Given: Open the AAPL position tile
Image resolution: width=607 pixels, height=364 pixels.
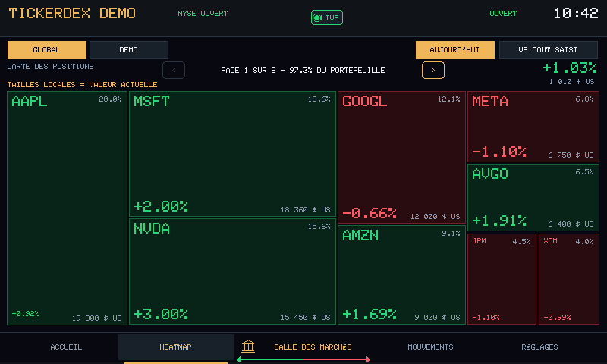Looking at the screenshot, I should pos(68,208).
